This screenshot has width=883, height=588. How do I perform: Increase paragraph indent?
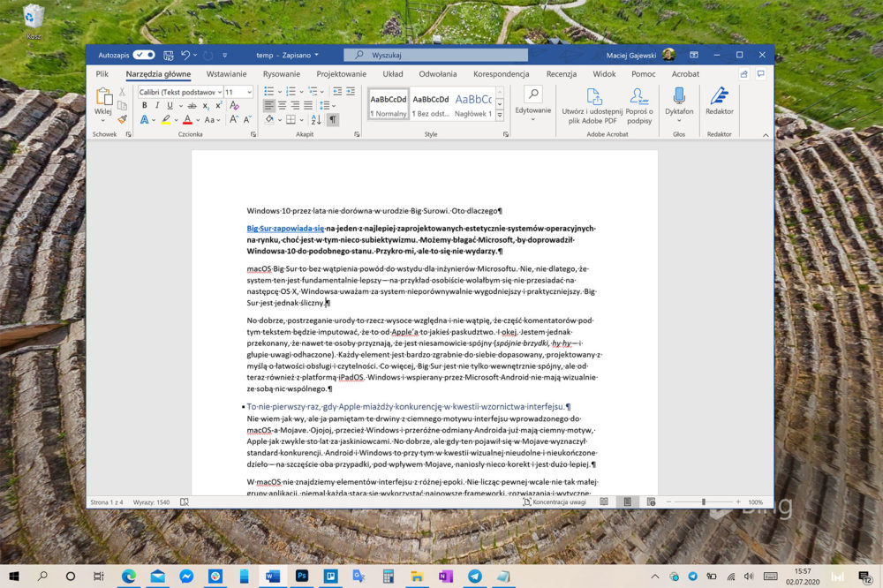(351, 91)
